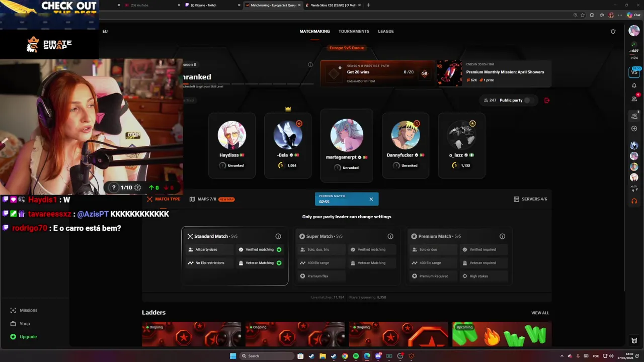Screen dimensions: 644x362
Task: Open Shop in left sidebar
Action: click(x=20, y=324)
